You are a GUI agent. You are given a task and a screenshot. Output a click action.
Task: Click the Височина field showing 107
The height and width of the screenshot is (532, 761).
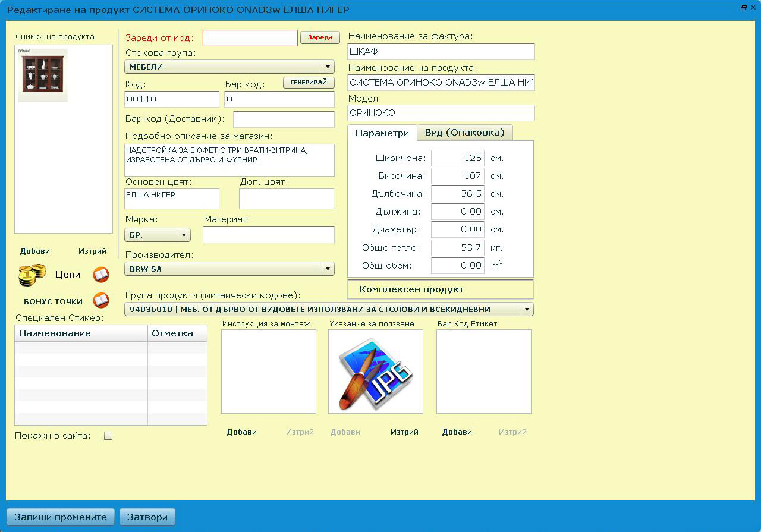click(458, 176)
